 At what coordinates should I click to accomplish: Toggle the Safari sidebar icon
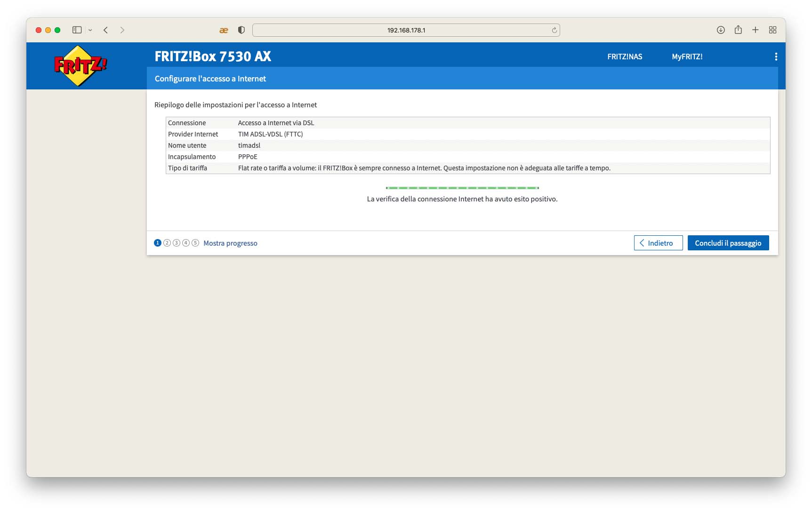click(x=77, y=30)
